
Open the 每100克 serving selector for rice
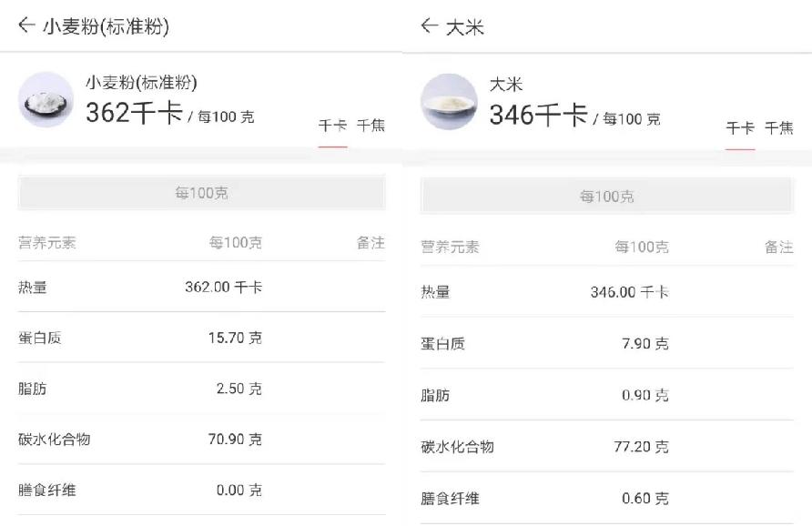606,196
